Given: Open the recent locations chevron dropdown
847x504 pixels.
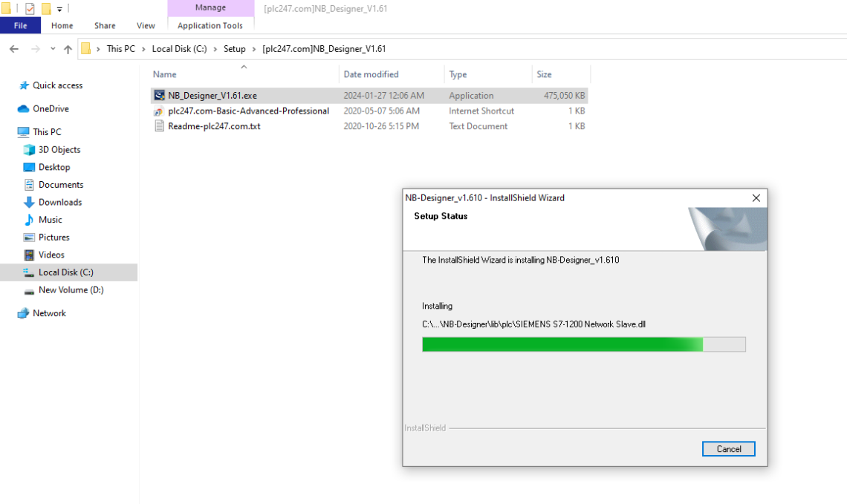Looking at the screenshot, I should click(53, 49).
